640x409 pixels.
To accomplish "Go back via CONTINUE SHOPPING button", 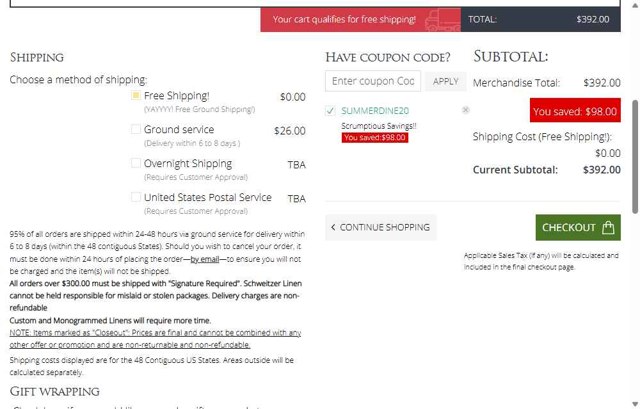I will 381,227.
